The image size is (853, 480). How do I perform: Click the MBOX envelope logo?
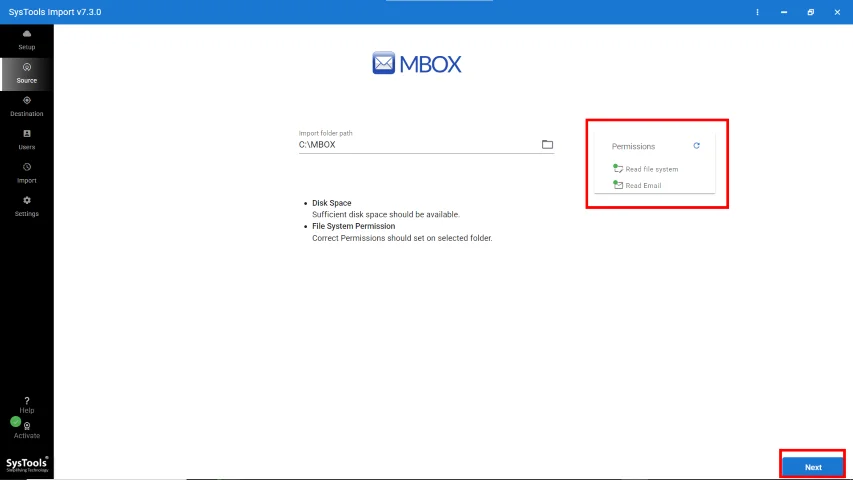click(x=384, y=63)
